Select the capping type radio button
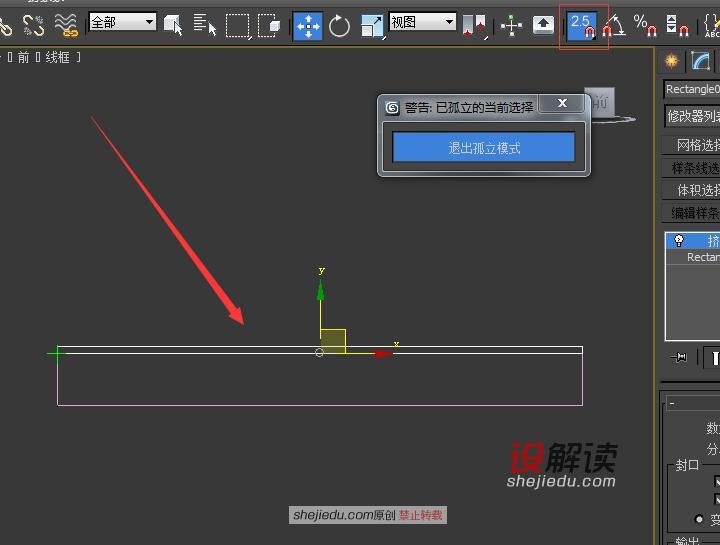Image resolution: width=720 pixels, height=545 pixels. (699, 519)
